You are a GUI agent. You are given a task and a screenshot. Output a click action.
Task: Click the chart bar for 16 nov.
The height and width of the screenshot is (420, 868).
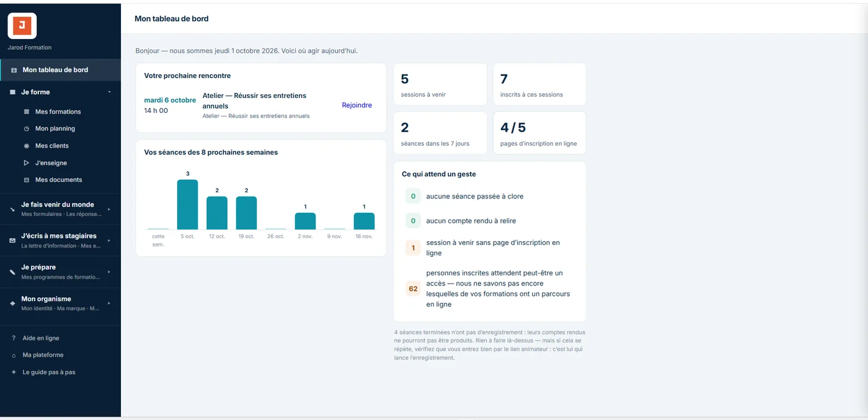coord(364,221)
